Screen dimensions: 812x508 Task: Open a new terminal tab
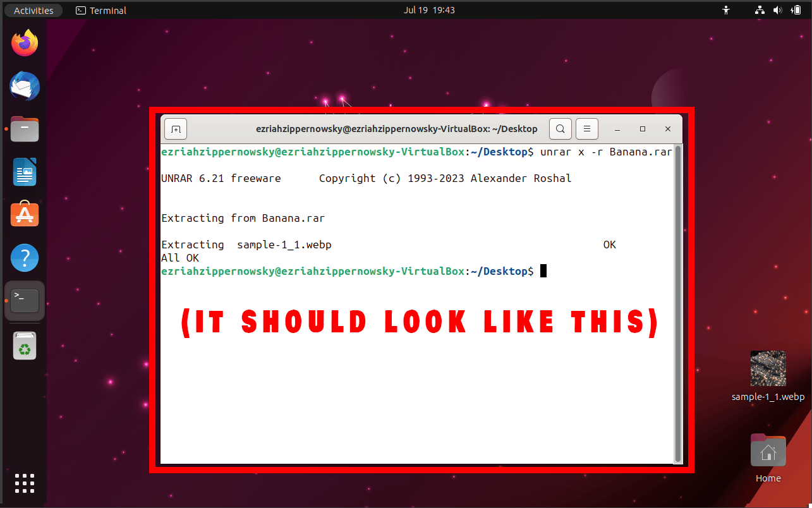click(175, 129)
